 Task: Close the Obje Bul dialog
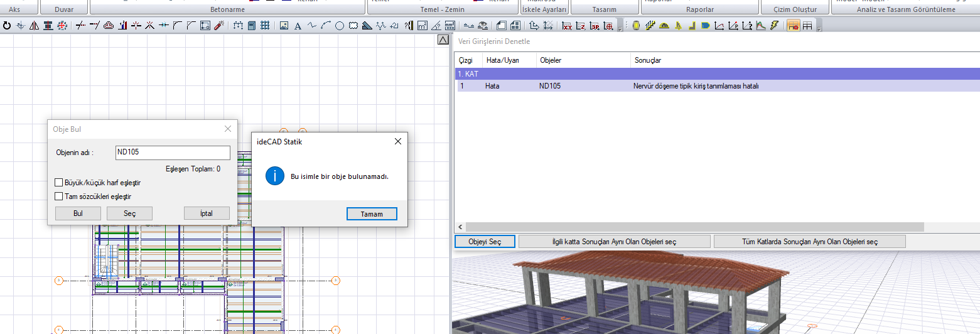(x=228, y=129)
